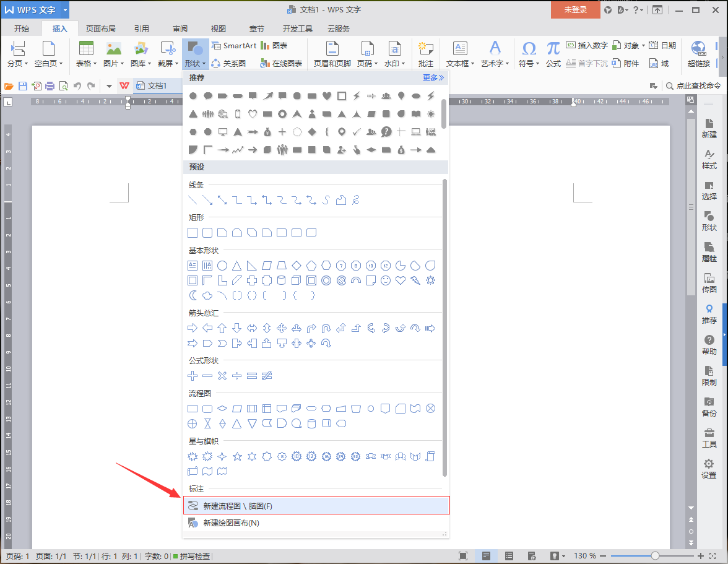Open 在线图表 online charts
This screenshot has height=564, width=728.
pos(281,63)
